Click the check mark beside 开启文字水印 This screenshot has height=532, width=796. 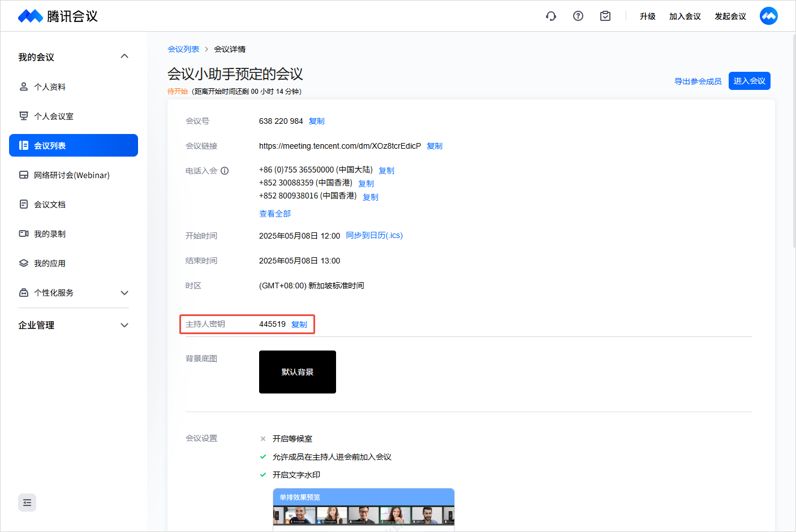pos(263,475)
